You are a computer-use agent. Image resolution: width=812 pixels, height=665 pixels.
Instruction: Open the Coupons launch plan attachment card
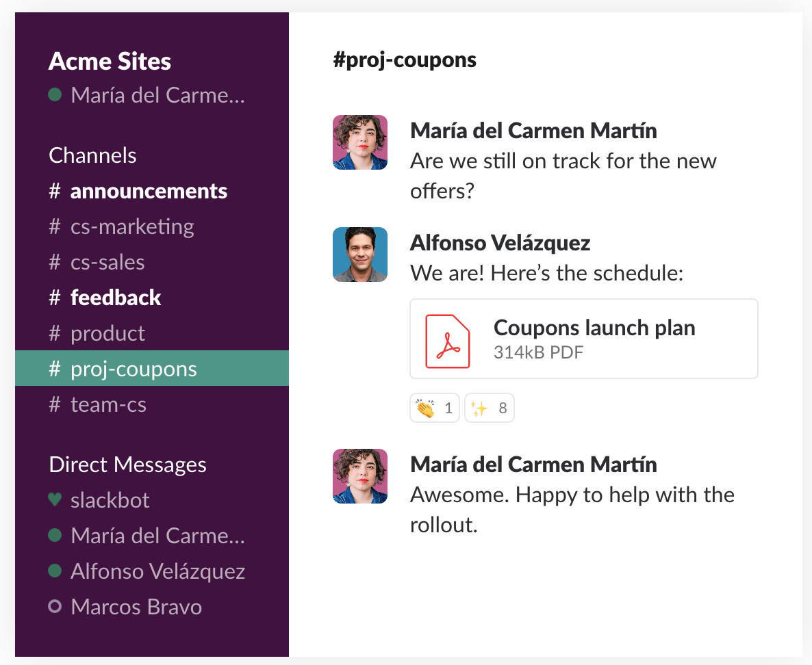[583, 339]
